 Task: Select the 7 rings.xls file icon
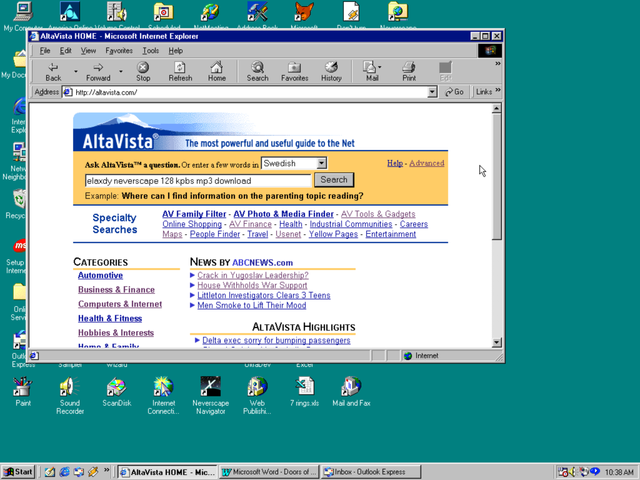[304, 392]
